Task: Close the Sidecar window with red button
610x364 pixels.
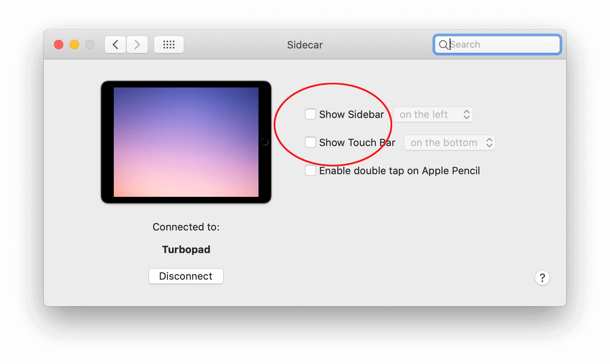Action: point(59,45)
